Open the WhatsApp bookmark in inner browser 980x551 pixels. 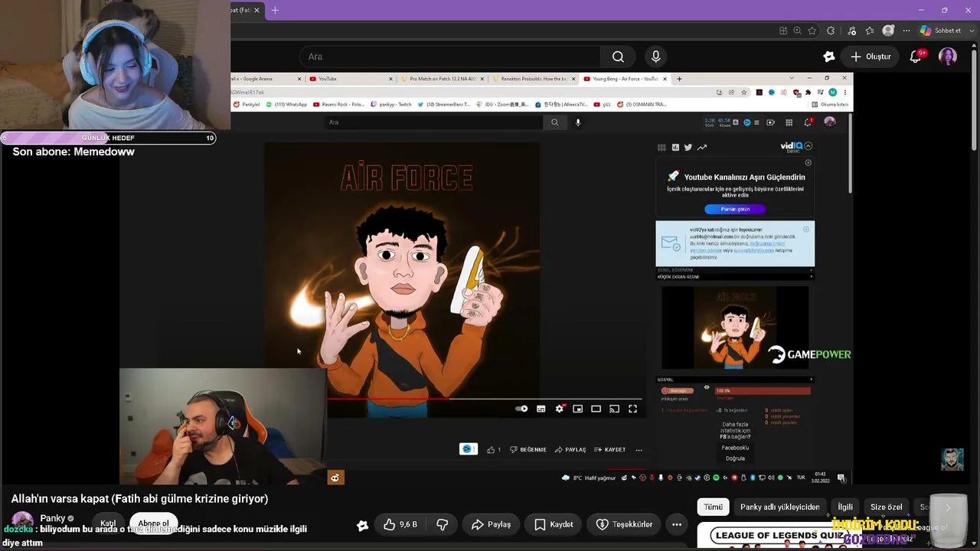coord(287,104)
